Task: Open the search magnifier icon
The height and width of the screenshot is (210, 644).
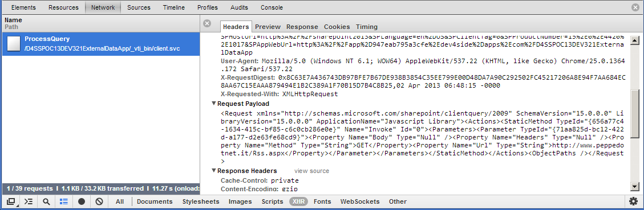Action: click(46, 202)
